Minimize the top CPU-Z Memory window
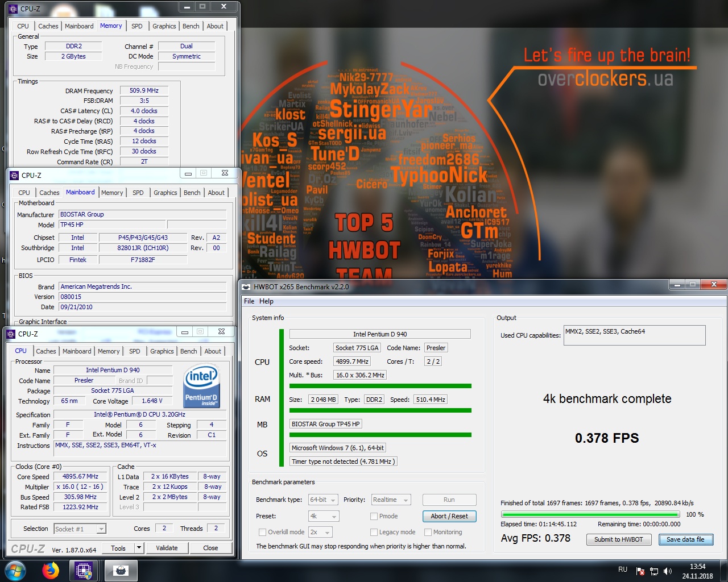The image size is (728, 582). [186, 6]
